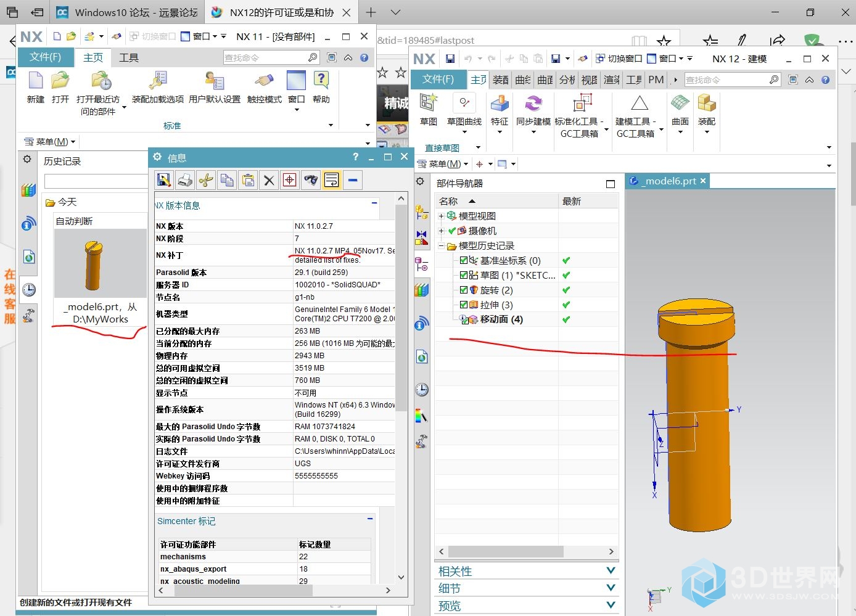
Task: Open the 文件(F) menu in NX 12
Action: click(438, 80)
